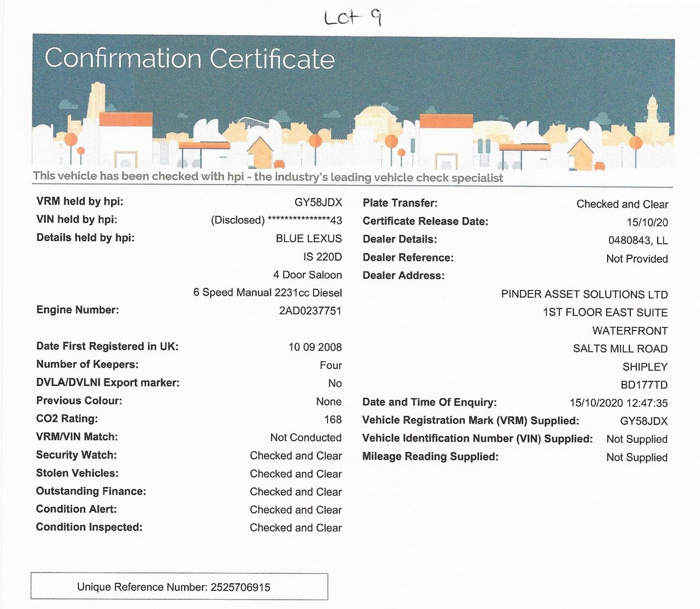This screenshot has width=700, height=609.
Task: Select address line 'SALTS MILL ROAD'
Action: pos(620,348)
